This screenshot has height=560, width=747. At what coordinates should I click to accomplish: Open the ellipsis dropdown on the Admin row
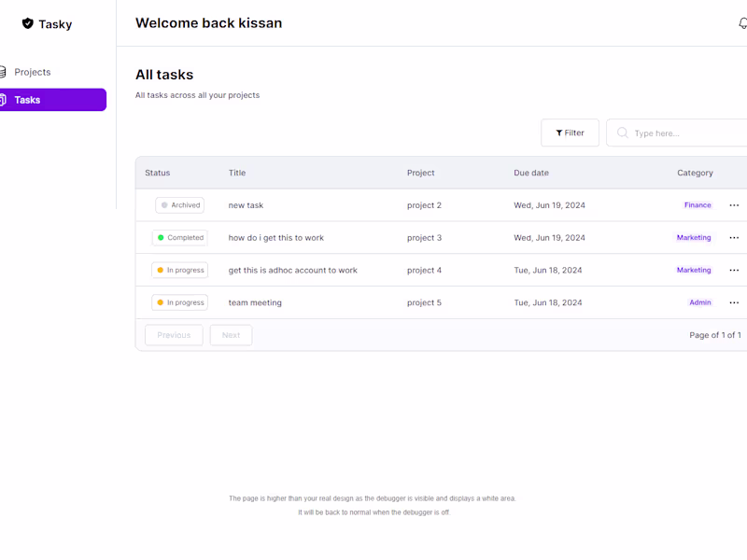coord(734,302)
